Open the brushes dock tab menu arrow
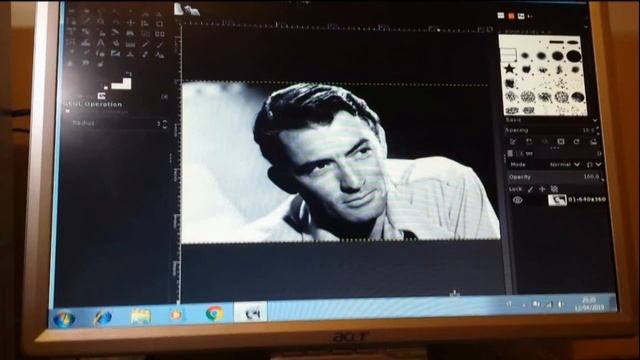The height and width of the screenshot is (360, 640). 530,17
